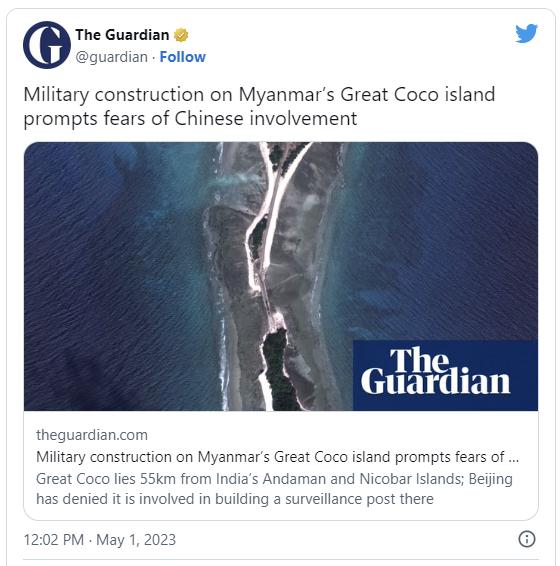
Task: Open the @guardian handle link
Action: [x=112, y=57]
